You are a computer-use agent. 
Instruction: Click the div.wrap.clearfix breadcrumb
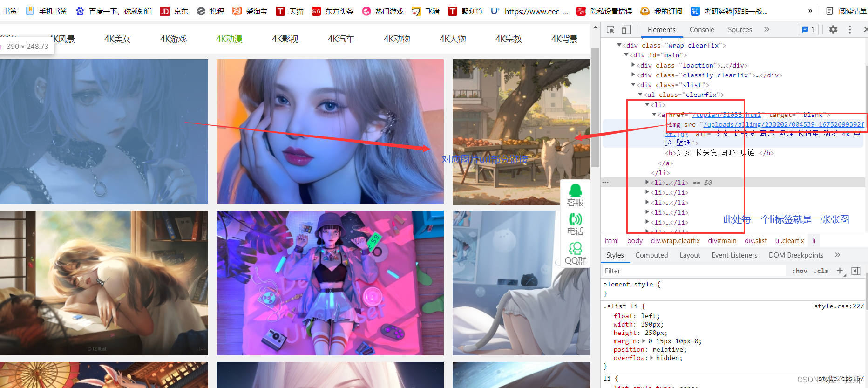pyautogui.click(x=675, y=240)
